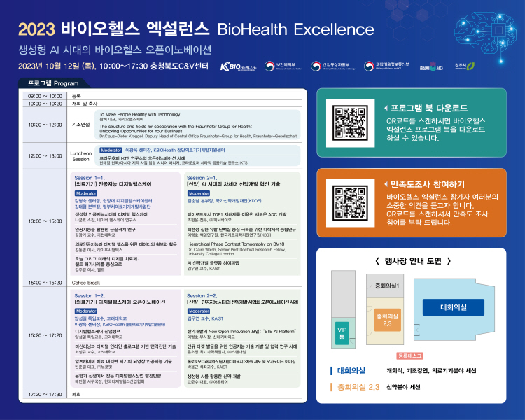Viewport: 525px width, 420px height.
Task: Select the Session 1-1 heading
Action: coord(90,178)
